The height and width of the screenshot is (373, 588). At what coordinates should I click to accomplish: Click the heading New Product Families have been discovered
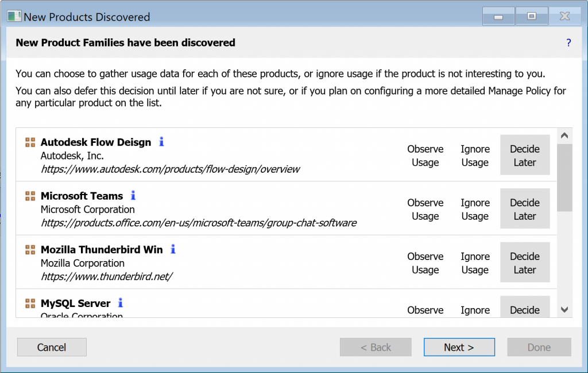pyautogui.click(x=125, y=42)
